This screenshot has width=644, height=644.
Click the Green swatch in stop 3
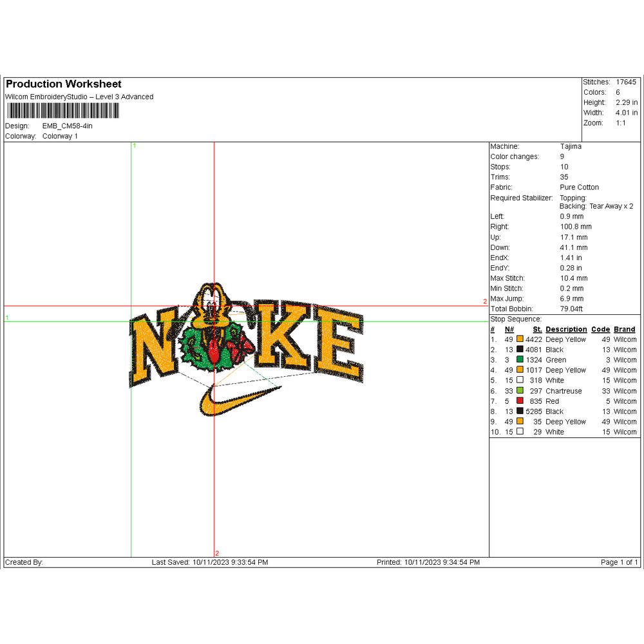[x=518, y=360]
